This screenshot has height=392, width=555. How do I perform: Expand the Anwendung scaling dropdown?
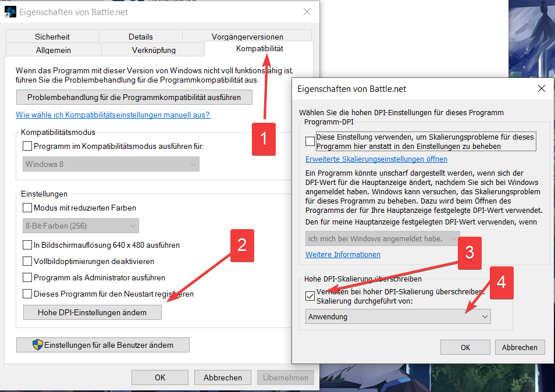pyautogui.click(x=398, y=316)
